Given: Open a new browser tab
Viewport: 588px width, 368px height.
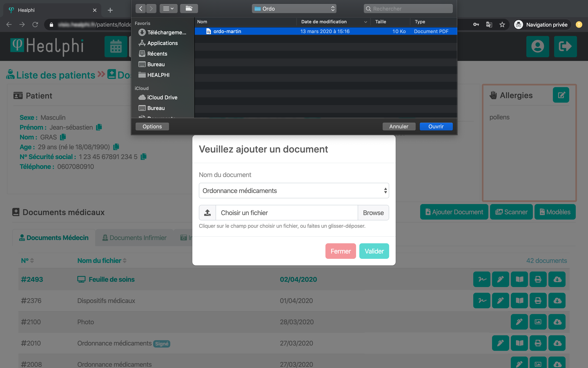Looking at the screenshot, I should [110, 10].
